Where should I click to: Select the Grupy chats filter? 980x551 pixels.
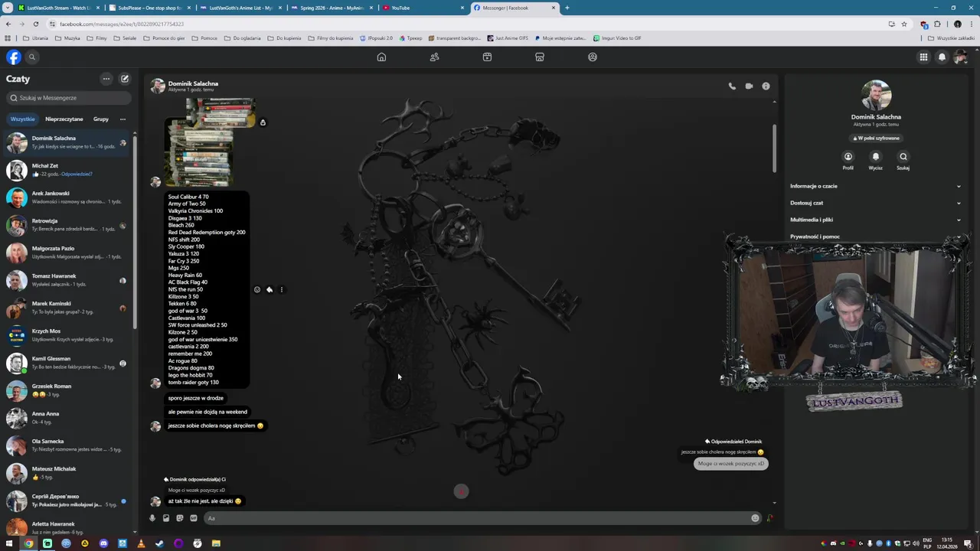click(x=101, y=119)
